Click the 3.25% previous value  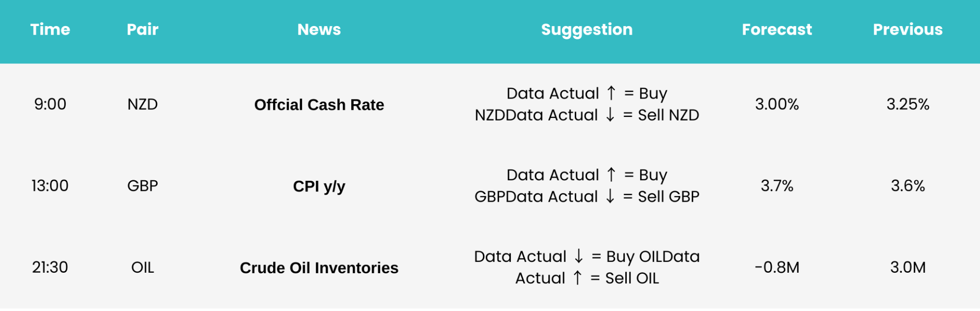(908, 104)
